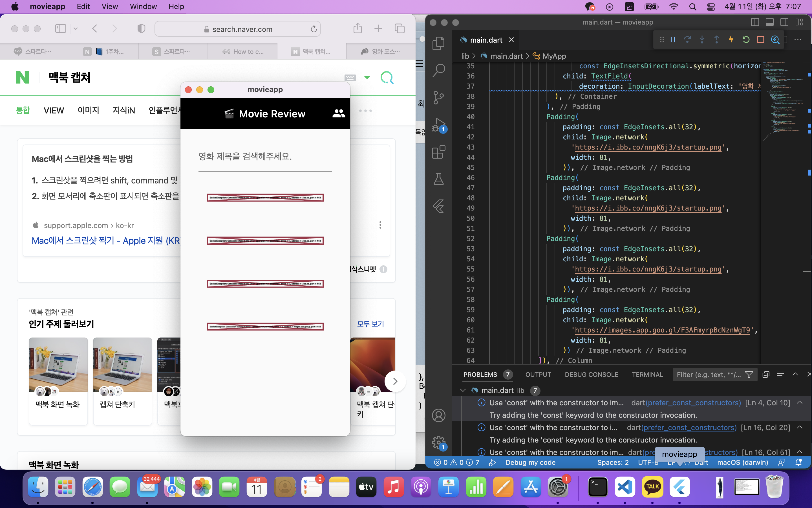Click the 모두 보기 link
The width and height of the screenshot is (812, 508).
pos(370,324)
